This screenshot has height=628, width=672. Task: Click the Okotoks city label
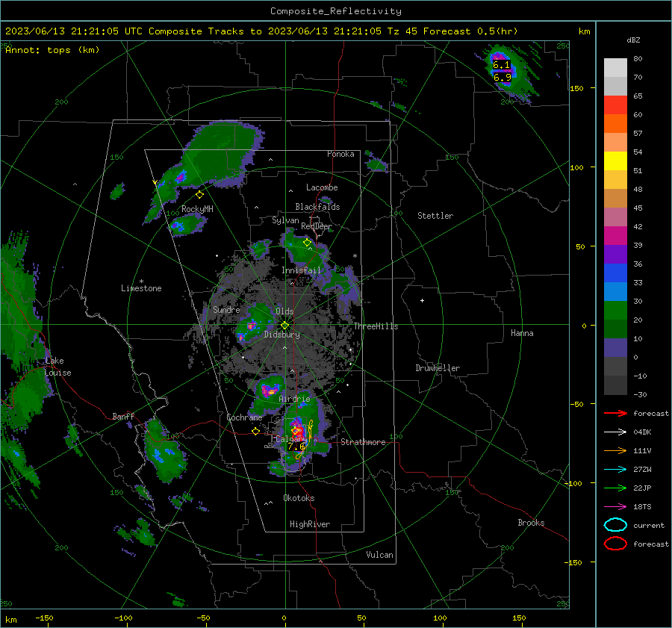tap(299, 498)
